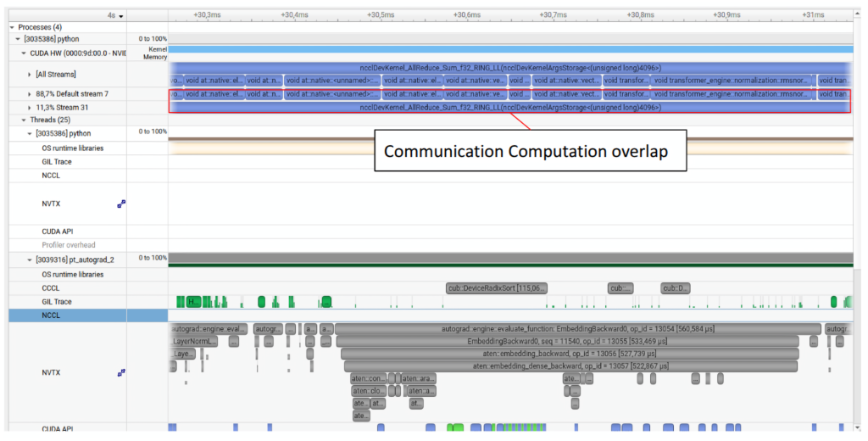Click the NVTX link icon under pt_autograd_2
Screen dimensions: 868x441
coord(121,371)
